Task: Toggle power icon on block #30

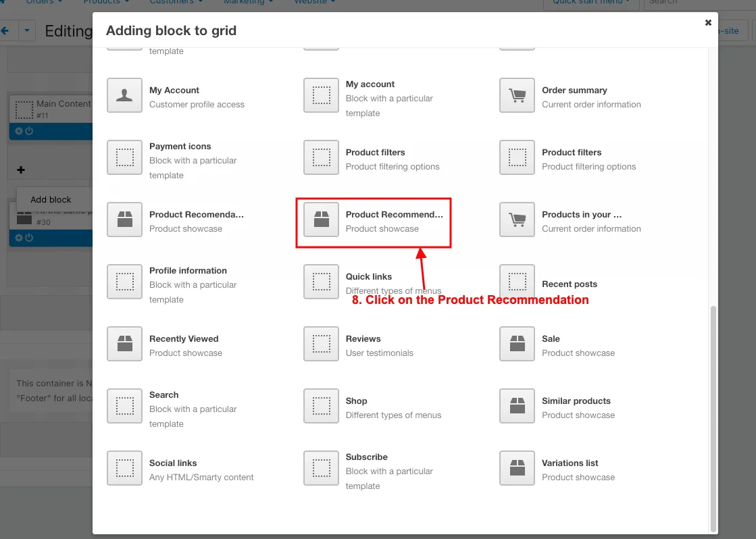Action: tap(29, 238)
